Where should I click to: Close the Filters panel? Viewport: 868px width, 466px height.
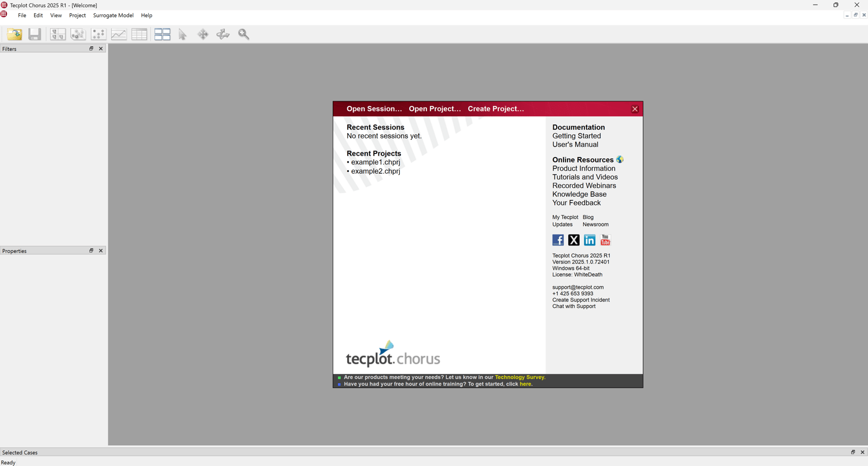coord(101,49)
